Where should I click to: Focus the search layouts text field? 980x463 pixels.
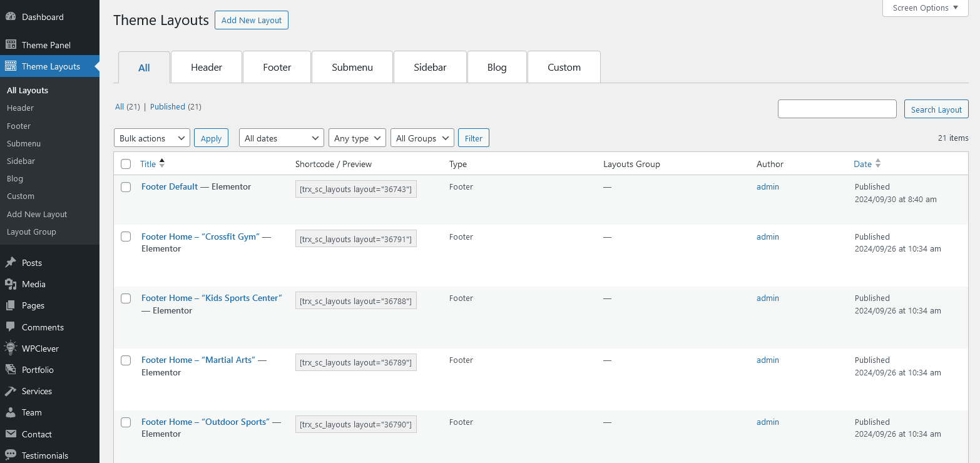pyautogui.click(x=837, y=109)
